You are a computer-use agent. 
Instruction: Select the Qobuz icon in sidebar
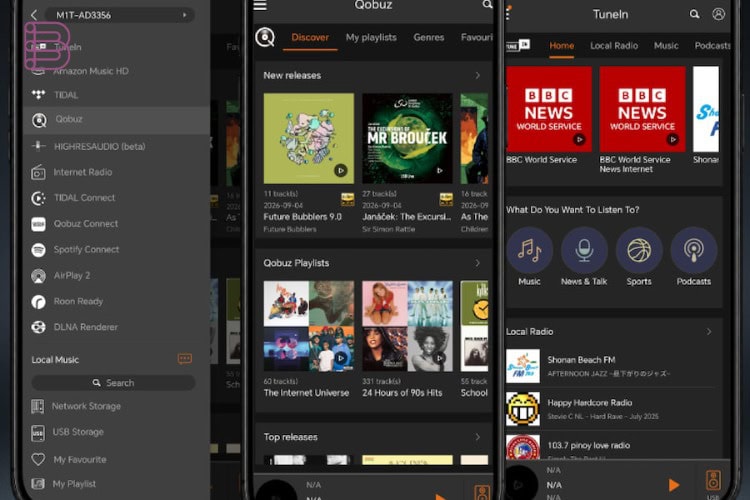coord(39,120)
